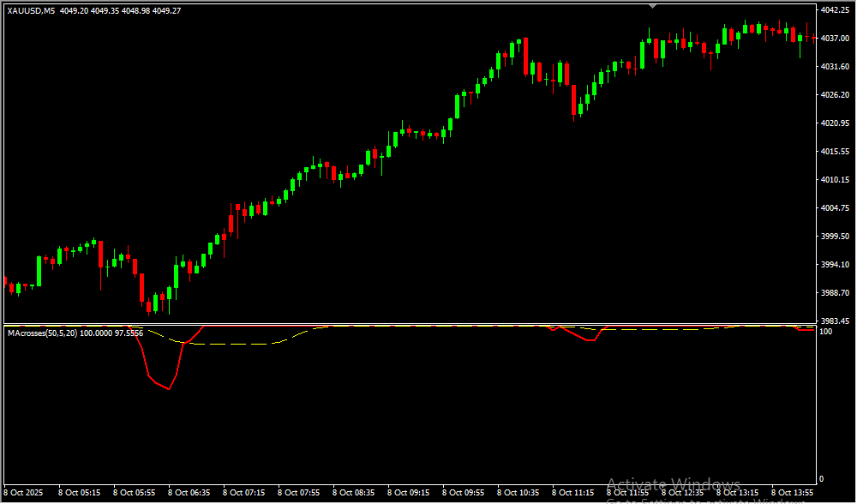The width and height of the screenshot is (857, 504).
Task: Click the 4042.25 price scale label
Action: pyautogui.click(x=834, y=10)
